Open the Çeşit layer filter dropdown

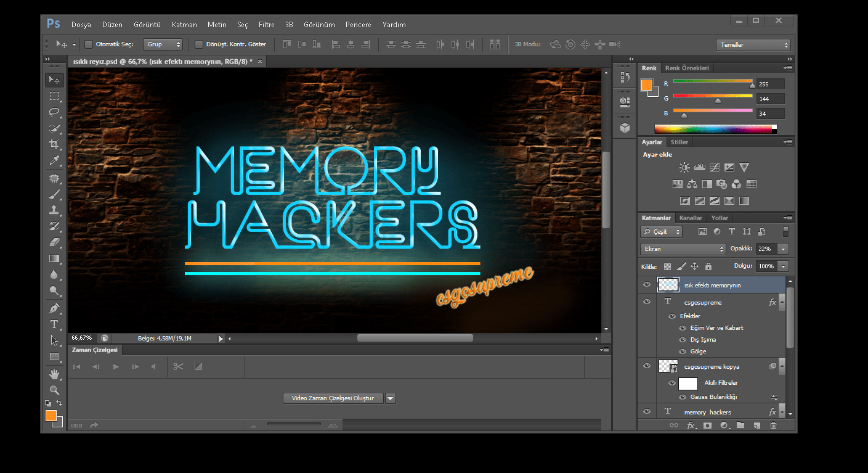click(662, 232)
